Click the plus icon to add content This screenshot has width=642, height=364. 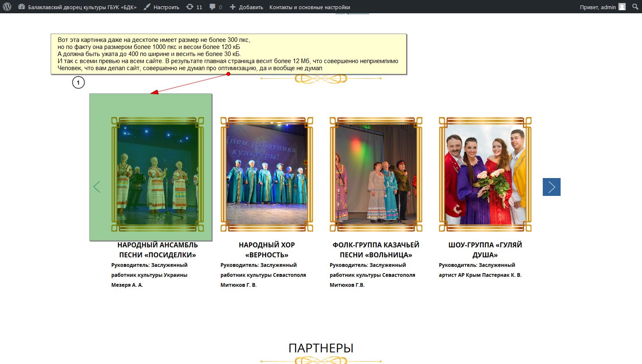[233, 7]
